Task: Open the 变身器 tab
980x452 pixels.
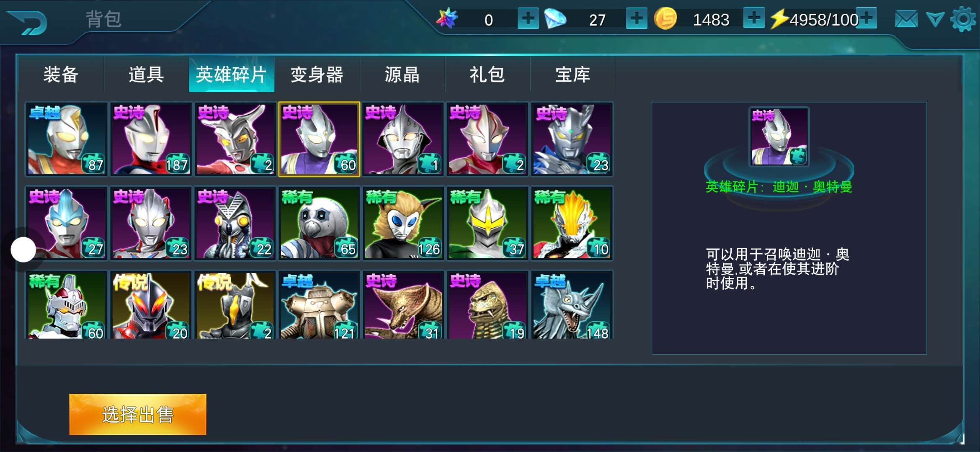Action: coord(317,74)
